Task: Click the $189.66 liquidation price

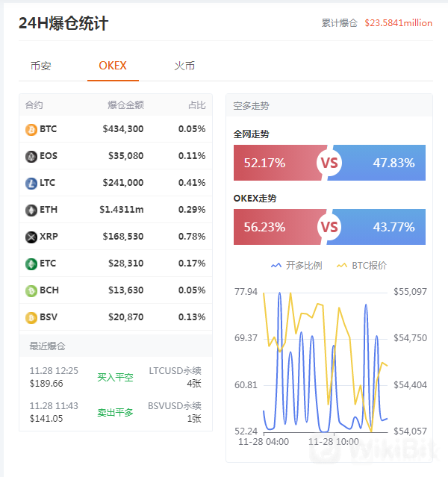Action: 46,384
